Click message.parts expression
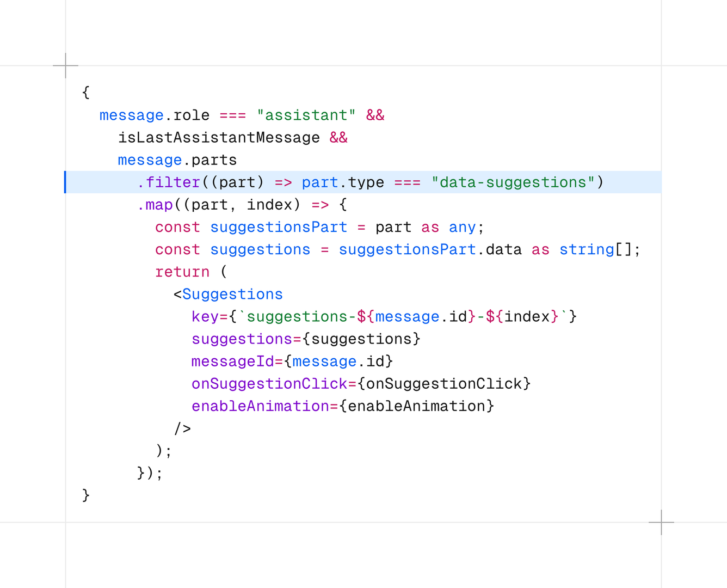This screenshot has height=588, width=727. coord(177,160)
